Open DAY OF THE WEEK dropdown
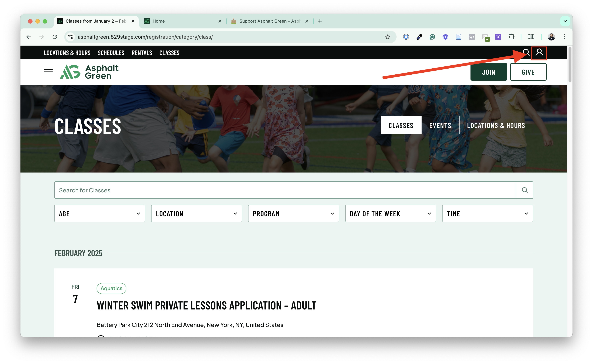This screenshot has width=593, height=364. pos(390,214)
